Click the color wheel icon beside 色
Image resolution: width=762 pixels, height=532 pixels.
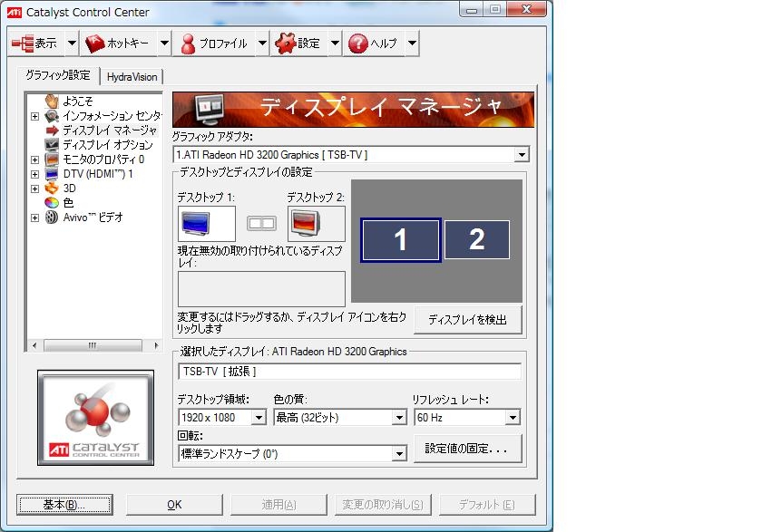(52, 203)
